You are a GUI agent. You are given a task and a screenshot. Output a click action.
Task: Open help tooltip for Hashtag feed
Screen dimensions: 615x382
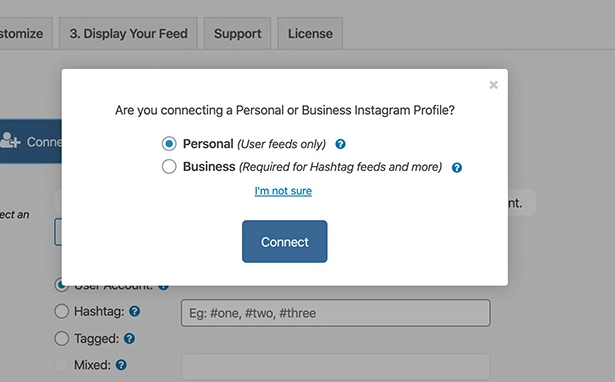click(x=135, y=311)
